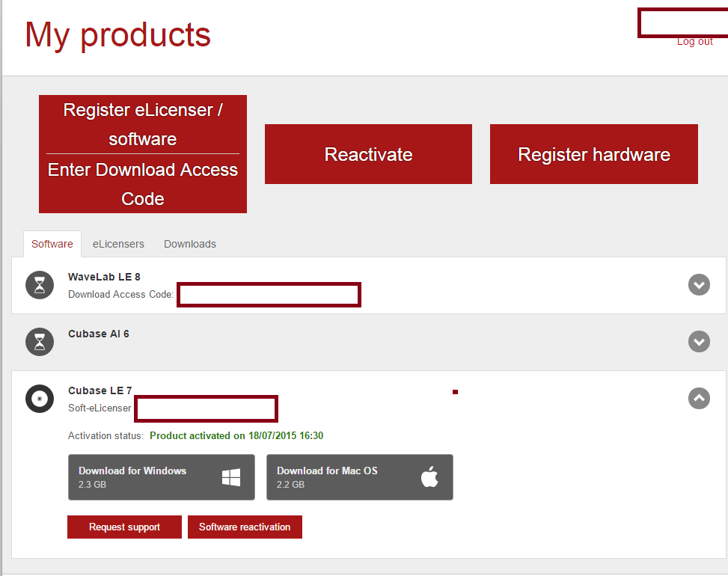728x576 pixels.
Task: Click the Cubase LE 7 product title
Action: [100, 390]
